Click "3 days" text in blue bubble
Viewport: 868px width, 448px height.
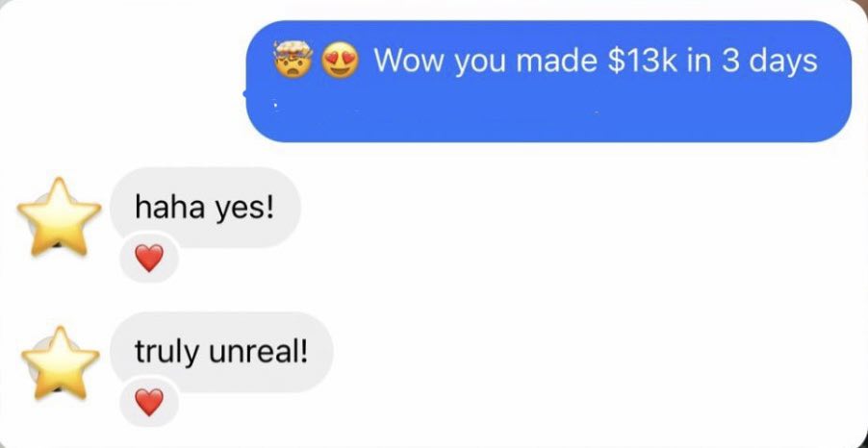768,62
